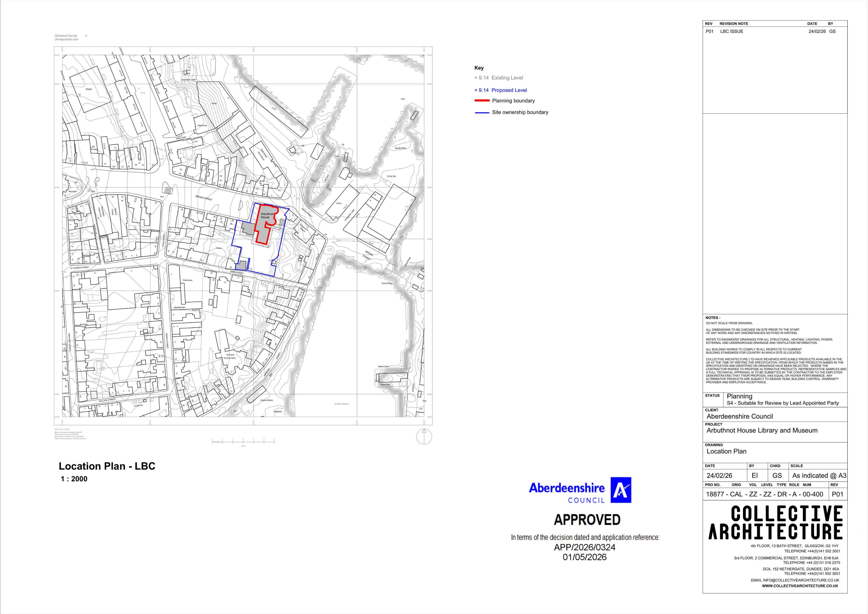Click drawing number '18877 - CAL - ZZ - ZZ - DR - A - 00-400'

point(764,494)
